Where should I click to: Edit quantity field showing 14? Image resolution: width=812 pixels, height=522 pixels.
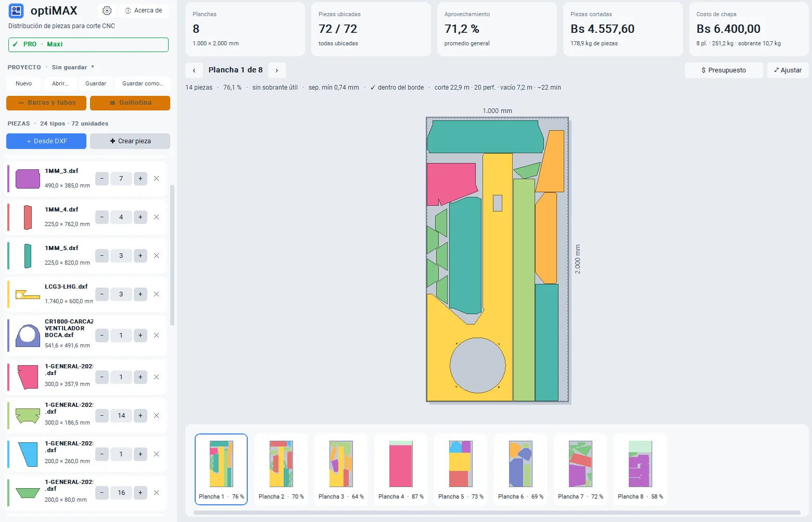click(x=121, y=416)
